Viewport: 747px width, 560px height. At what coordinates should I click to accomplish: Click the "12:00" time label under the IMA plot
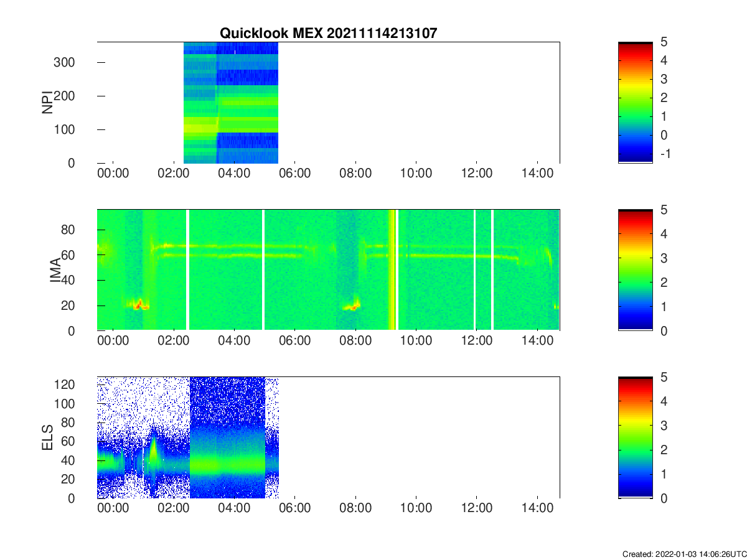477,341
